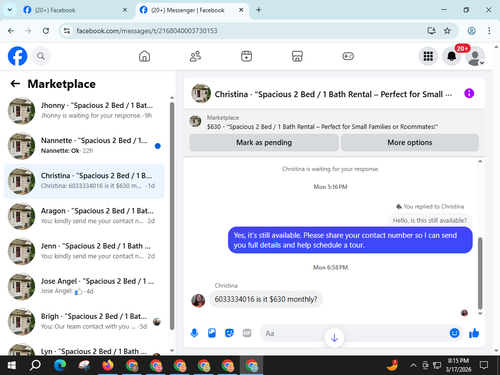This screenshot has height=375, width=500.
Task: Go to the Home feed icon
Action: 144,56
